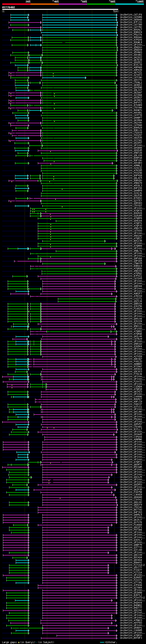Open hit UniRef100_B9SM17

[131, 30]
